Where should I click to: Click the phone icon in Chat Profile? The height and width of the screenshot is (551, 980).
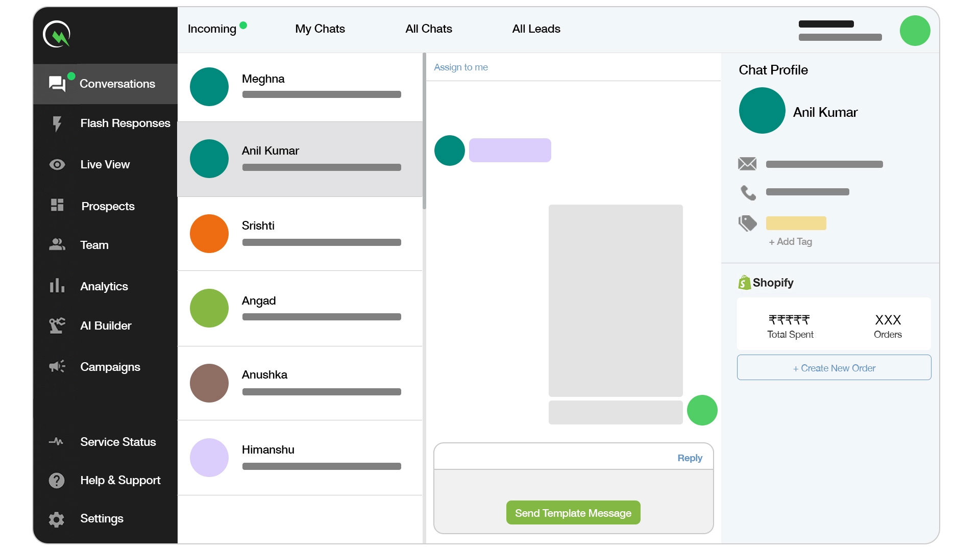coord(748,192)
